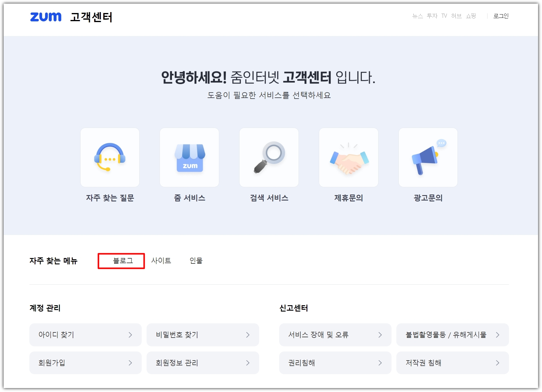Open 광고문의 via the megaphone icon
Viewport: 542px width, 392px height.
tap(428, 157)
